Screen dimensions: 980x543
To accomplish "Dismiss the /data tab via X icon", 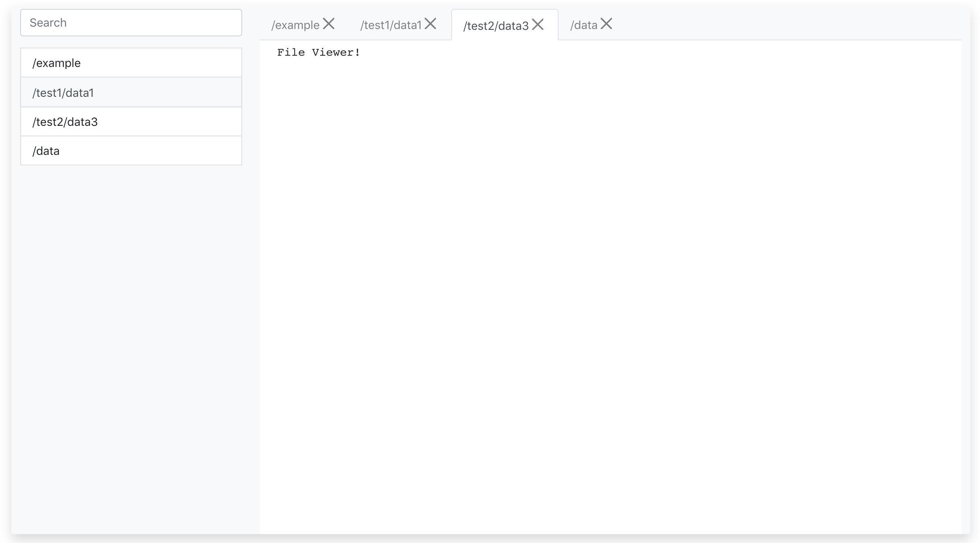I will tap(606, 24).
